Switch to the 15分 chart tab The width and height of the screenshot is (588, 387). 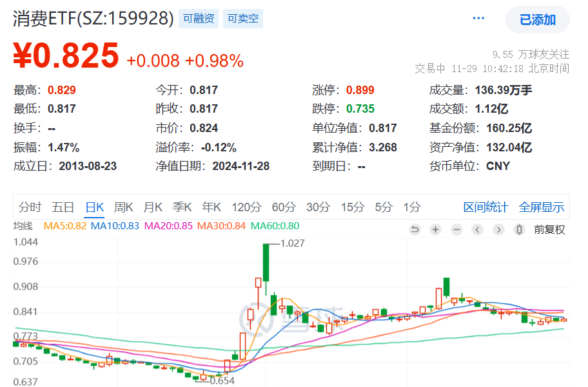[353, 207]
